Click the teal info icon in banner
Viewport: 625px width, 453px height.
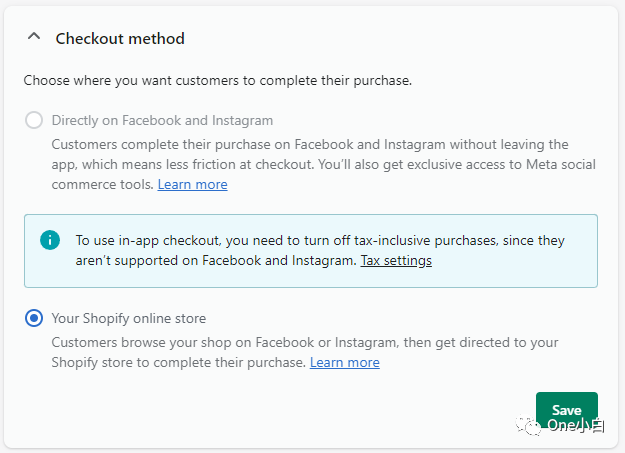(50, 240)
